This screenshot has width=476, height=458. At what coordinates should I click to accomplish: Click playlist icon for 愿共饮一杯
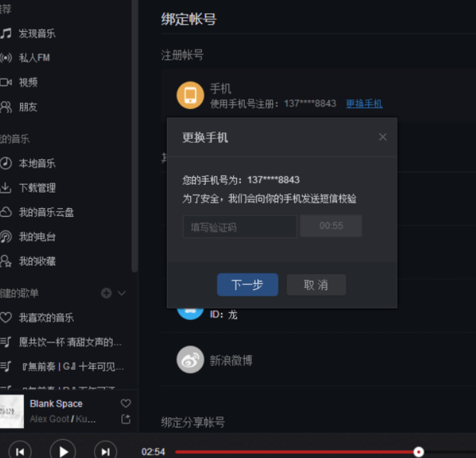[6, 342]
